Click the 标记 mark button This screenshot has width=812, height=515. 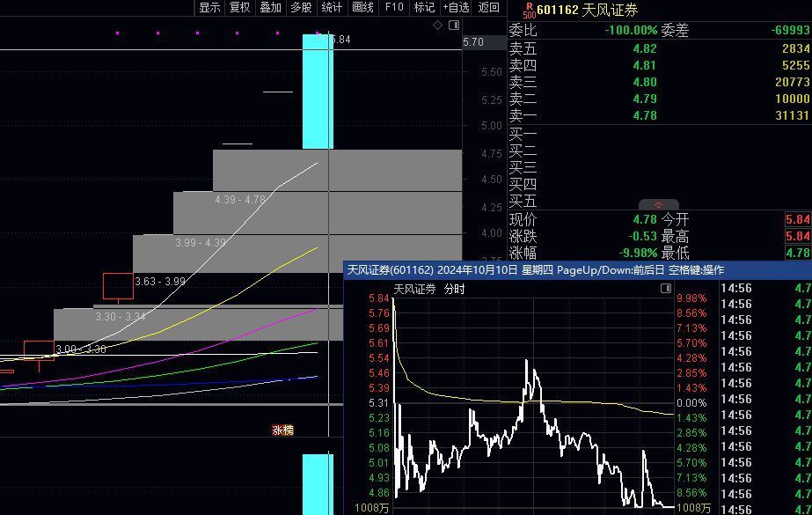(424, 7)
